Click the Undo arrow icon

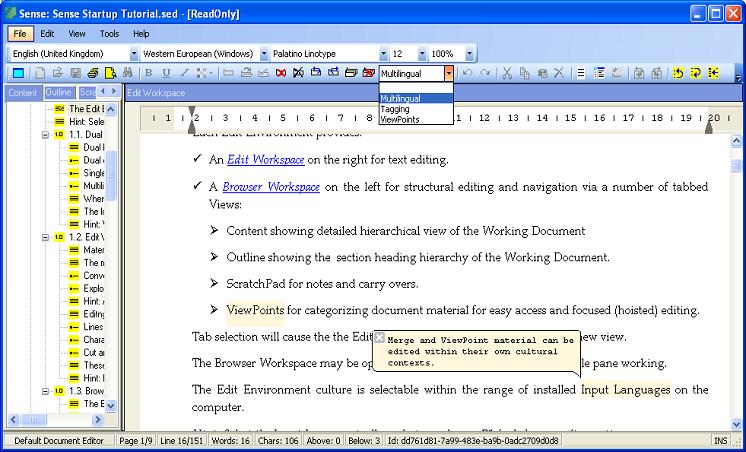(468, 73)
